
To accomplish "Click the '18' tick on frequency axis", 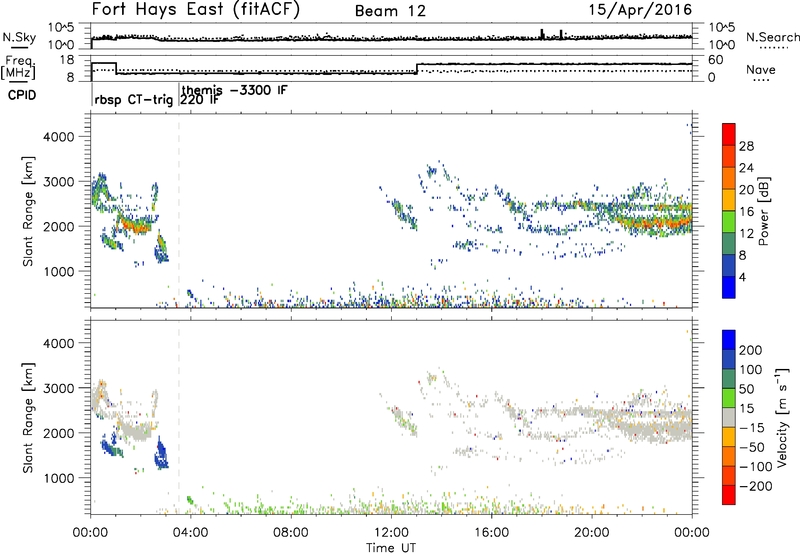I will (x=67, y=60).
